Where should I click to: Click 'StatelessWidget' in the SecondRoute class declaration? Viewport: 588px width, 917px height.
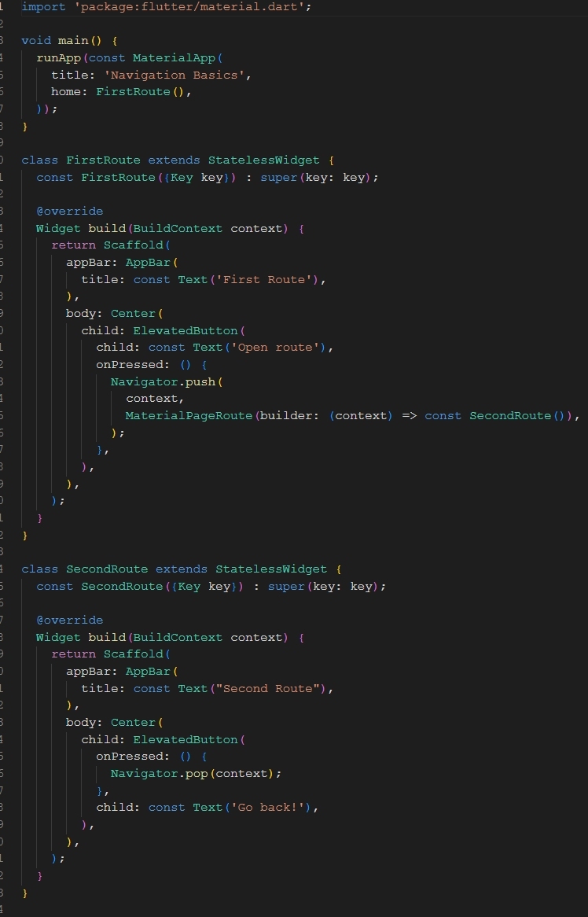click(271, 569)
